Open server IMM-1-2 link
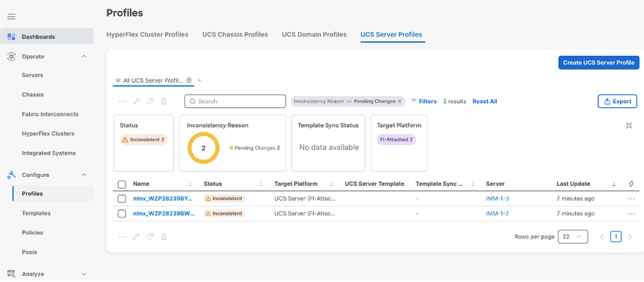644x282 pixels. [x=498, y=213]
